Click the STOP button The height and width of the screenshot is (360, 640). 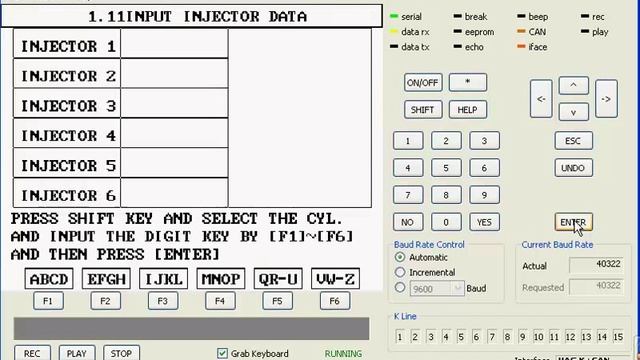coord(121,353)
